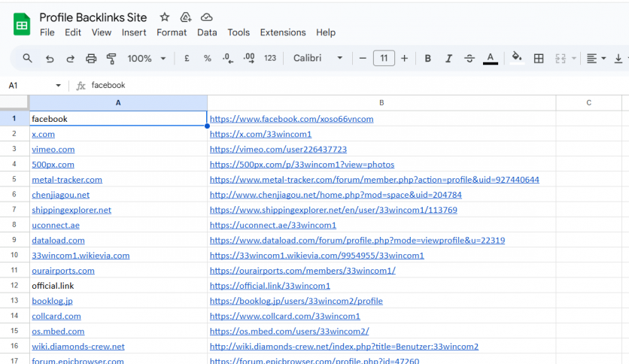The width and height of the screenshot is (629, 364).
Task: Open the horizontal align dropdown
Action: (x=596, y=59)
